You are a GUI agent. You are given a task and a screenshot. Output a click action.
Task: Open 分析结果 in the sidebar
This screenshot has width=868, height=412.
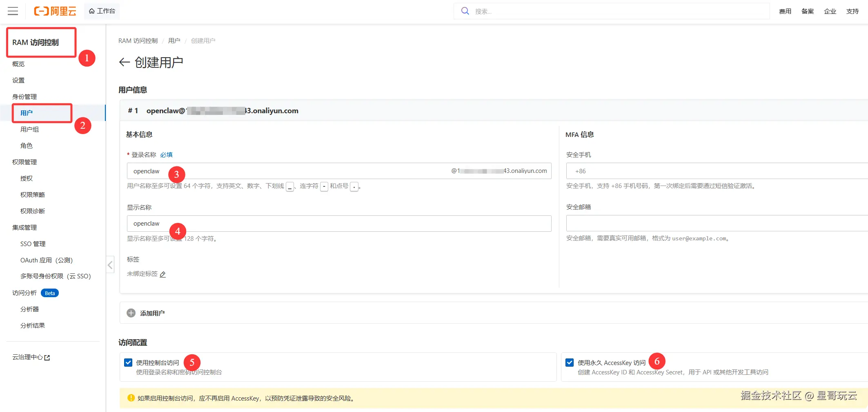(33, 325)
